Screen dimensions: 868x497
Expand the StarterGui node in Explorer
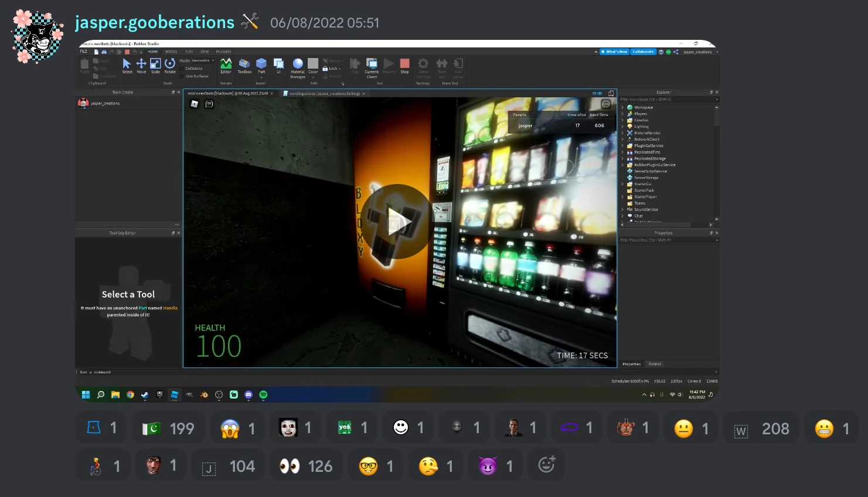click(622, 184)
